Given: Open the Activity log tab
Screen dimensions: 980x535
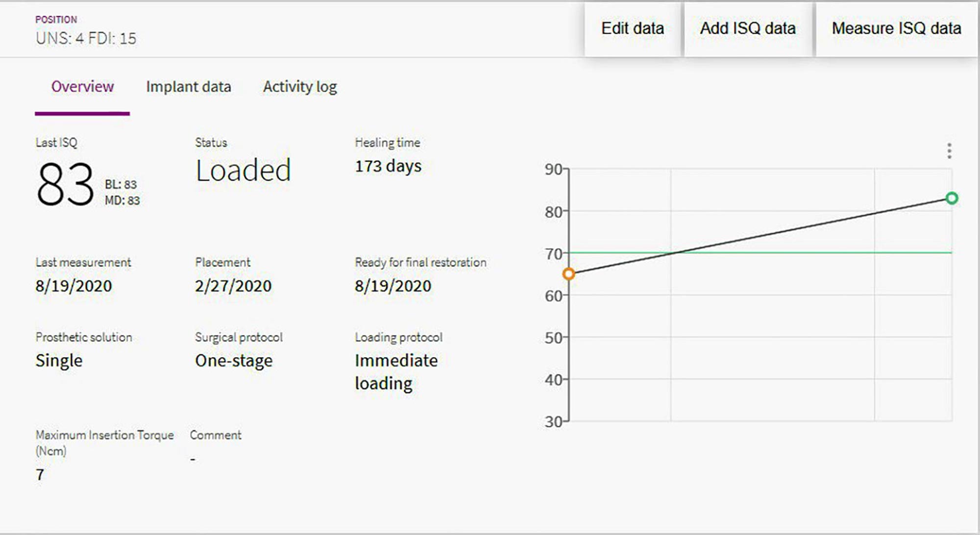Looking at the screenshot, I should tap(300, 87).
